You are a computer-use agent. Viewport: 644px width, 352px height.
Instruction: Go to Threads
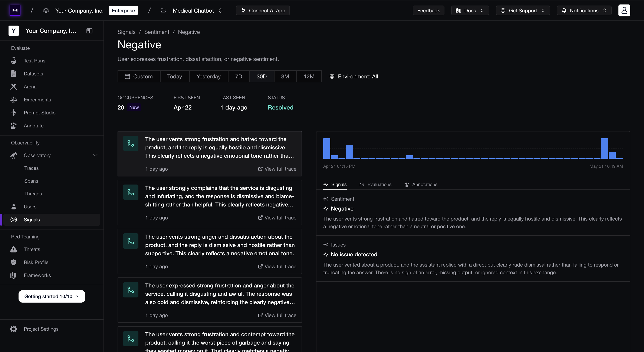coord(33,194)
